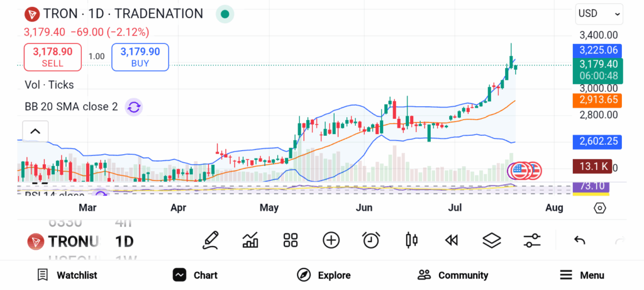Click the 3,178.90 SELL button
This screenshot has width=644, height=290.
pos(53,57)
